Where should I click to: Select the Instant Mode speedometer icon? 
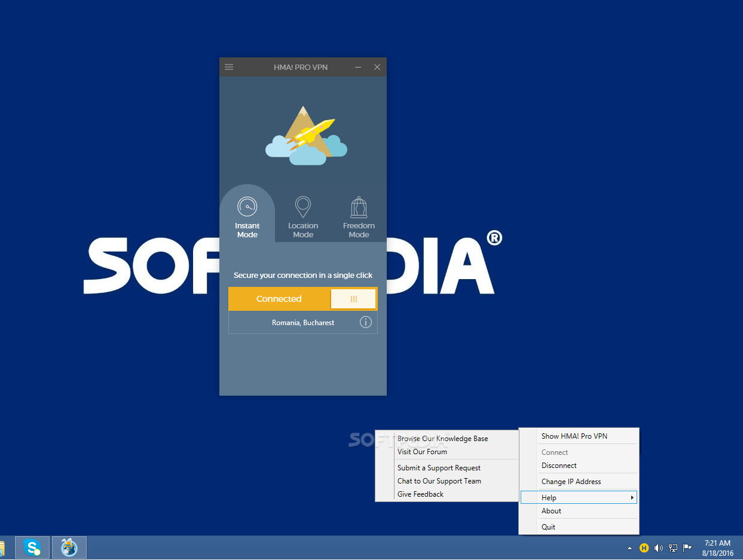[x=247, y=207]
